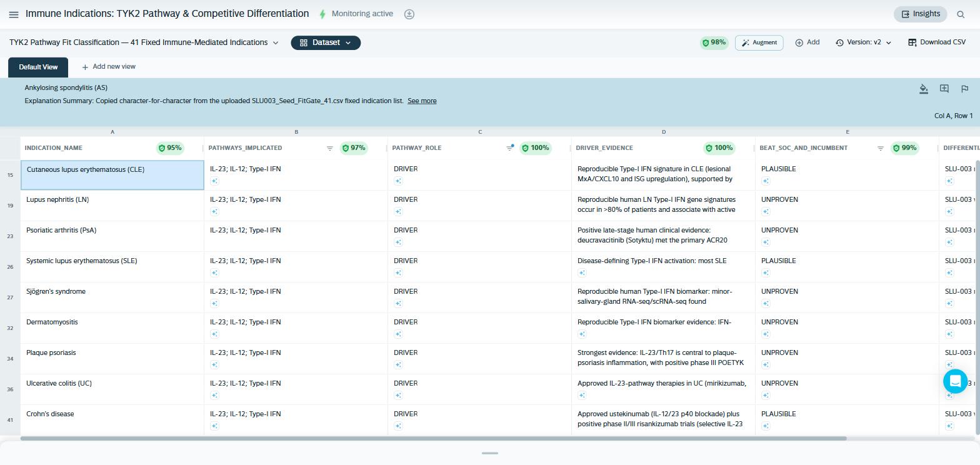Image resolution: width=980 pixels, height=465 pixels.
Task: Select the Psoriatic arthritis (PsA) cell
Action: 112,236
